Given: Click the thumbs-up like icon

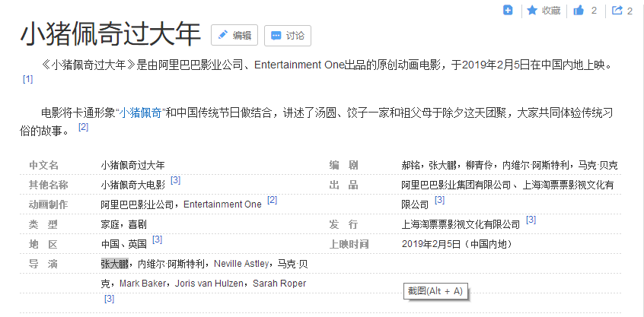Looking at the screenshot, I should (x=579, y=10).
